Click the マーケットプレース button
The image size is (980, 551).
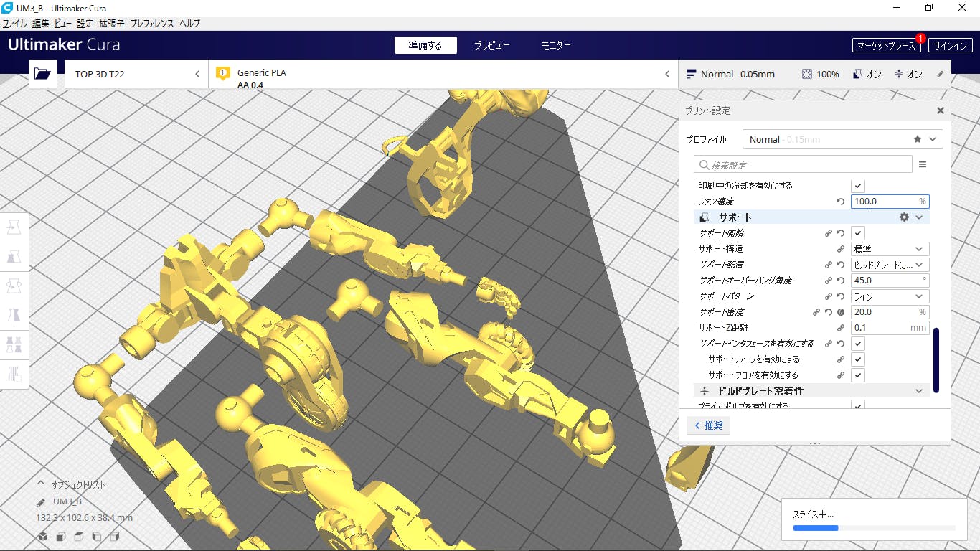pos(886,45)
